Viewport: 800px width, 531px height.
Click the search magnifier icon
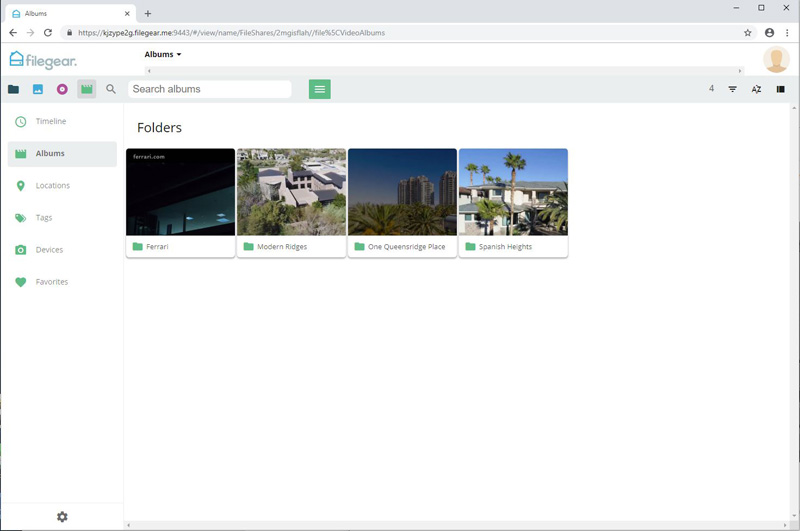pos(111,89)
